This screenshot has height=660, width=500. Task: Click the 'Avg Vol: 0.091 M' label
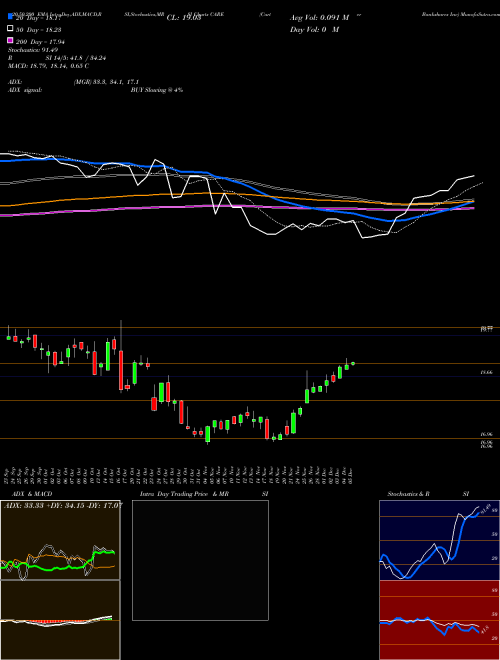pos(319,18)
